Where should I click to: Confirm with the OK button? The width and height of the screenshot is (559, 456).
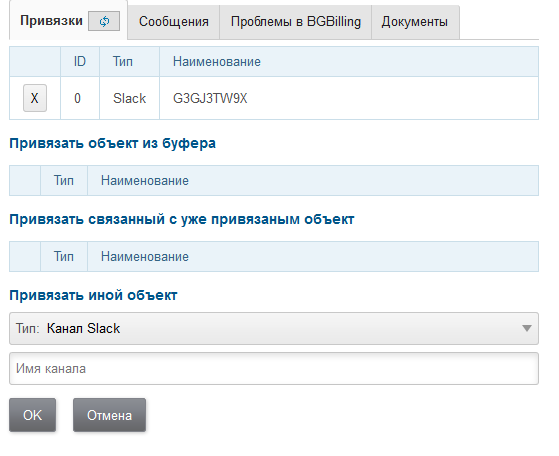click(x=32, y=415)
